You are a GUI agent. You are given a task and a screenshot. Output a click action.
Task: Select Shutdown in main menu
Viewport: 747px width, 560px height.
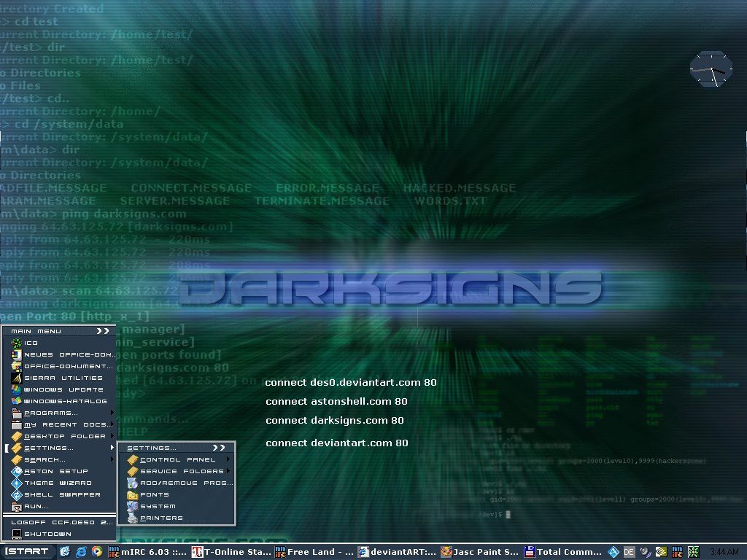(59, 534)
